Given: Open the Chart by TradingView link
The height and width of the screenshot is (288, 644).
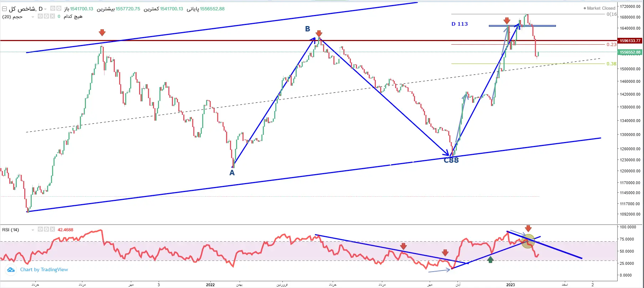Looking at the screenshot, I should [x=44, y=270].
